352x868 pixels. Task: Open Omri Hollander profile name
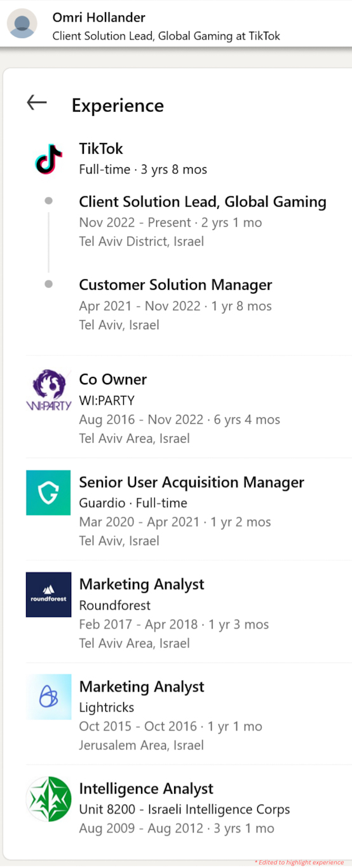[x=99, y=18]
